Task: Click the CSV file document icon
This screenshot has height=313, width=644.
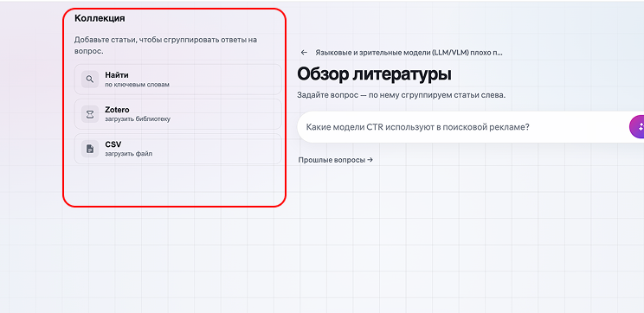Action: click(x=90, y=149)
